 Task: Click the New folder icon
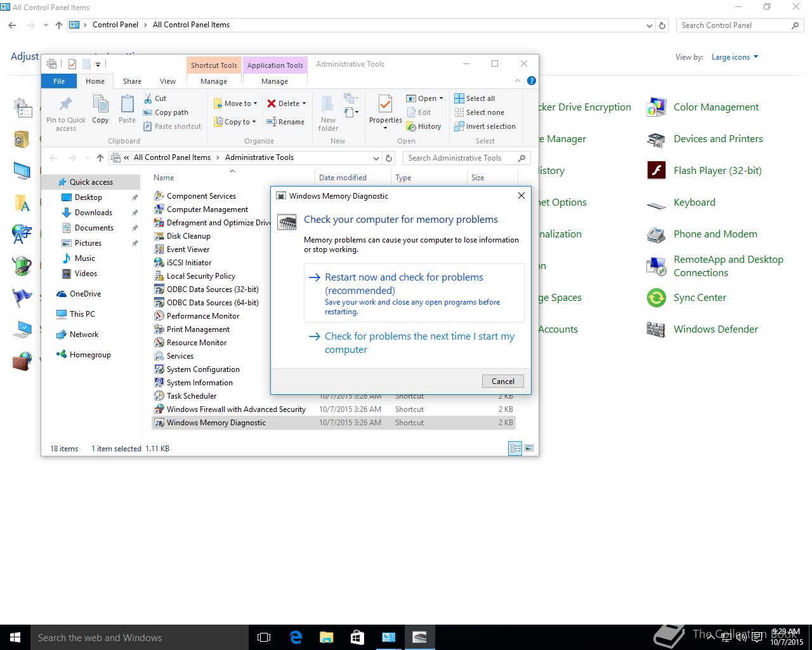328,104
